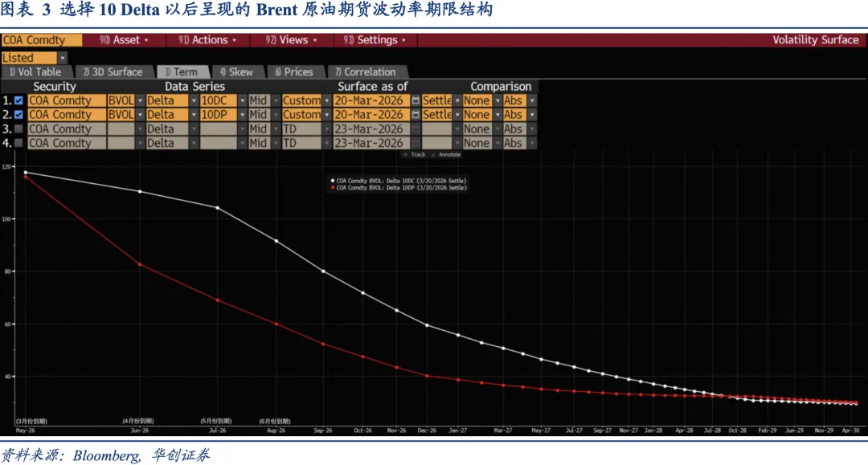Click row 1 COA Comdty security field
Image resolution: width=868 pixels, height=465 pixels.
(x=67, y=100)
